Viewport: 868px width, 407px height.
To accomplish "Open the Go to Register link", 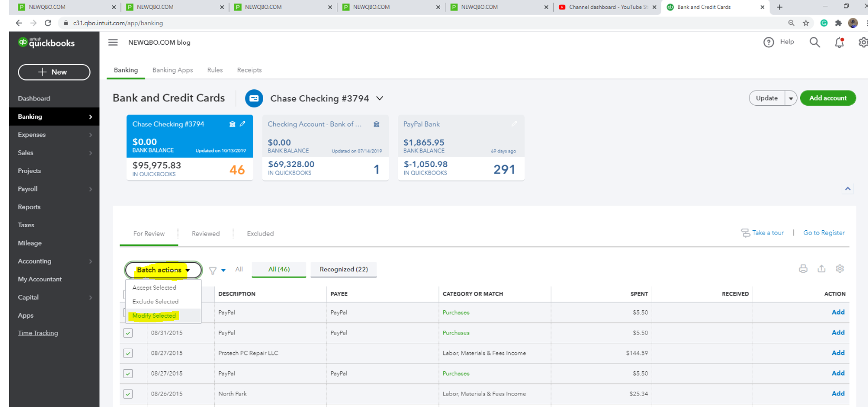I will pos(824,233).
